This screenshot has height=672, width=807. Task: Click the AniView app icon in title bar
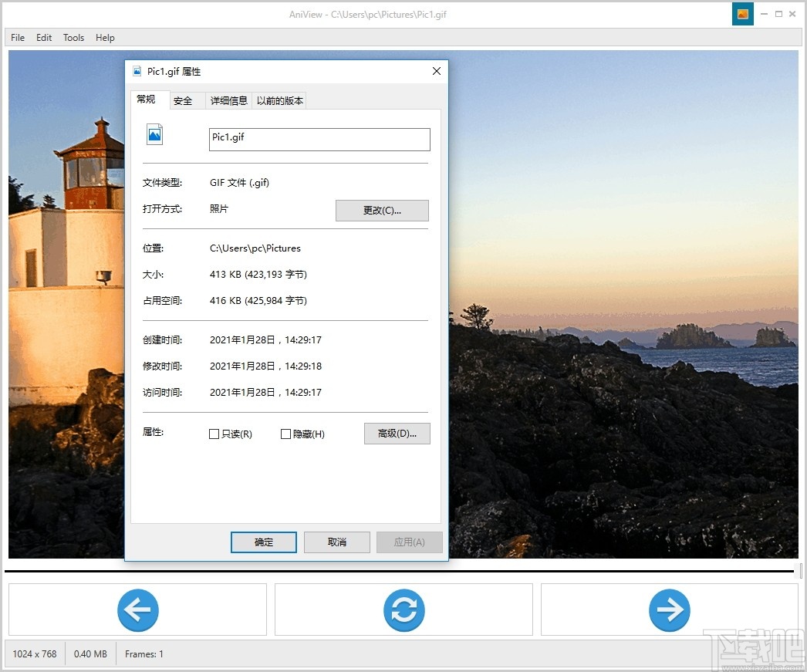743,15
